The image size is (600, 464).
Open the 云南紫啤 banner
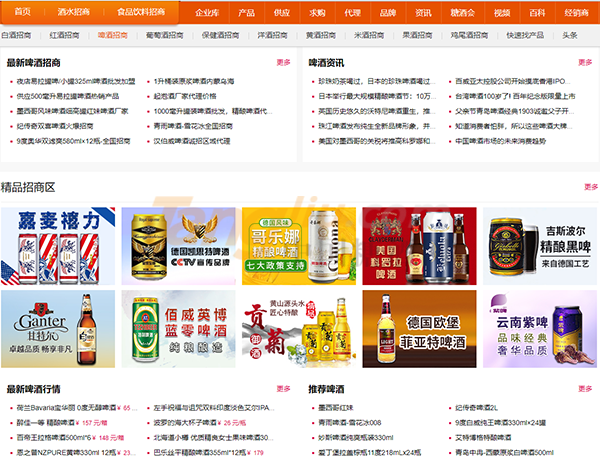click(540, 329)
